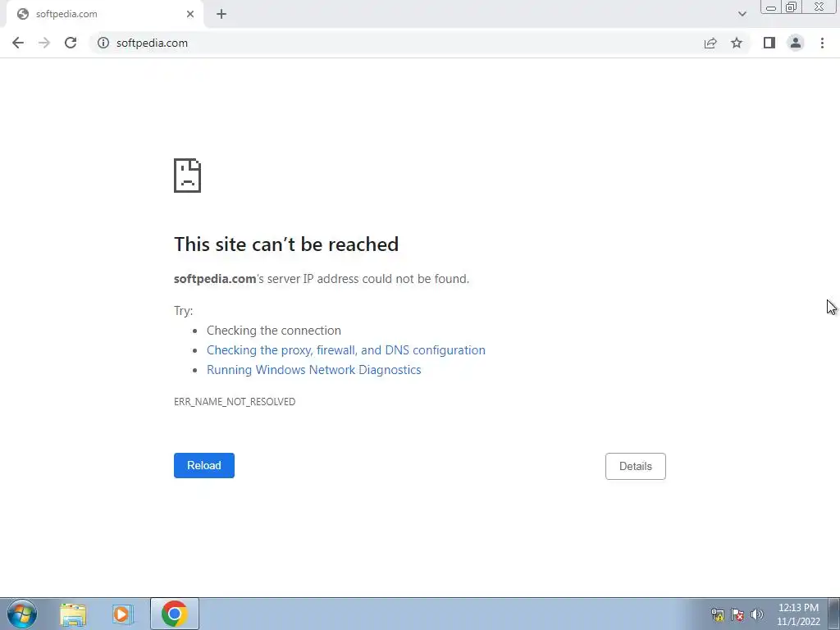Close the Chrome window
Viewport: 840px width, 630px height.
click(819, 7)
